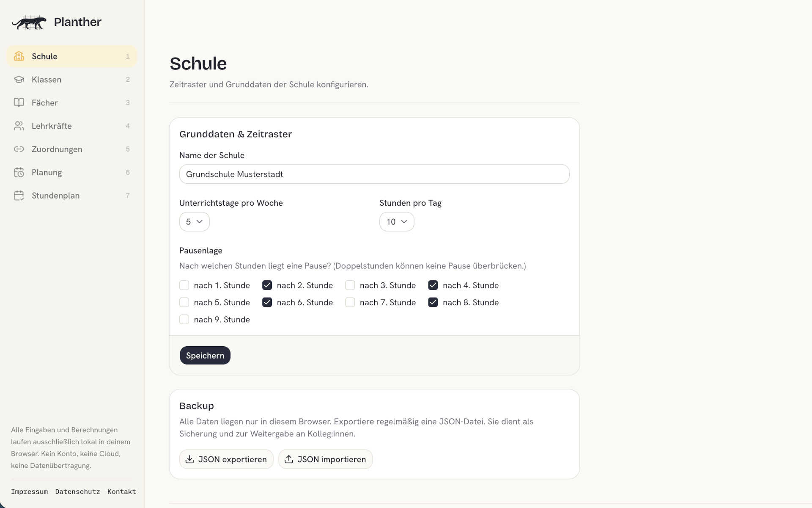The height and width of the screenshot is (508, 812).
Task: Go to the Lehrkräfte section
Action: tap(72, 126)
